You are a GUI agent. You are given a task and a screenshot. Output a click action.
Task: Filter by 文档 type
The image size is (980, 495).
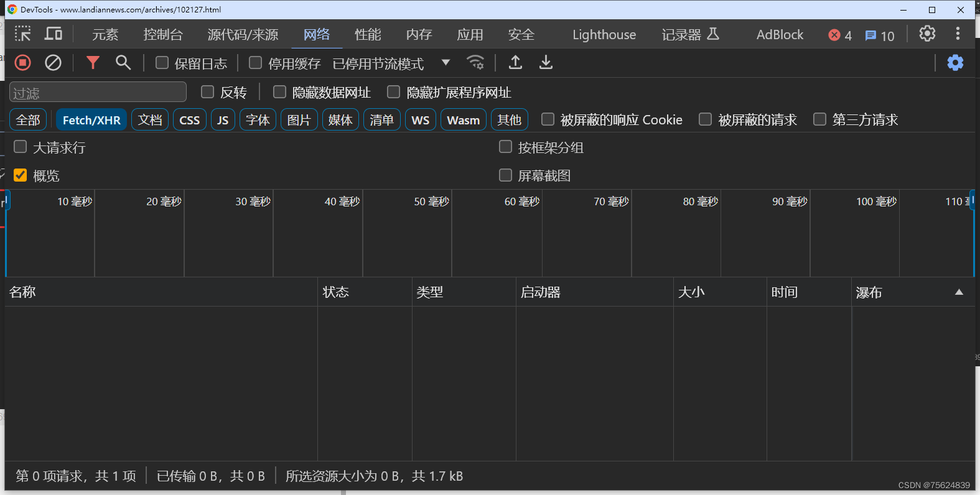tap(150, 119)
